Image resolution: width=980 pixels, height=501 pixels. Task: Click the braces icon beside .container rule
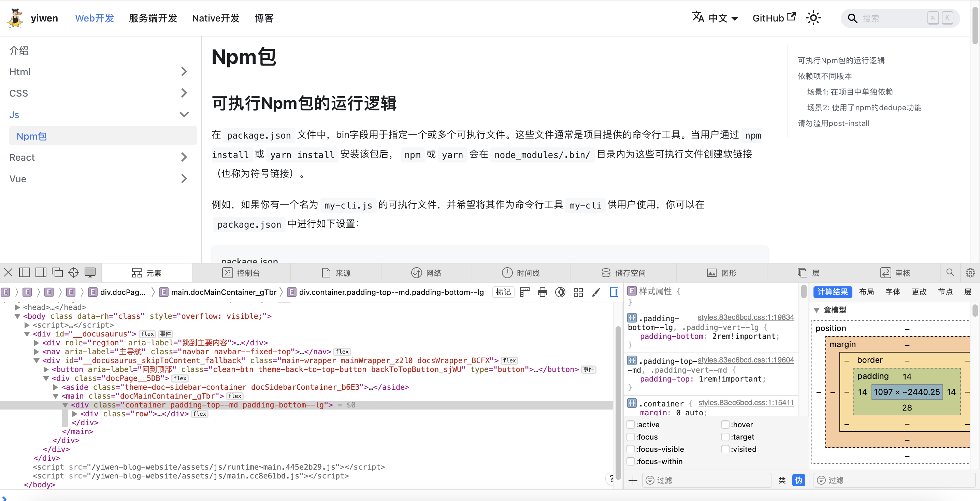(632, 402)
